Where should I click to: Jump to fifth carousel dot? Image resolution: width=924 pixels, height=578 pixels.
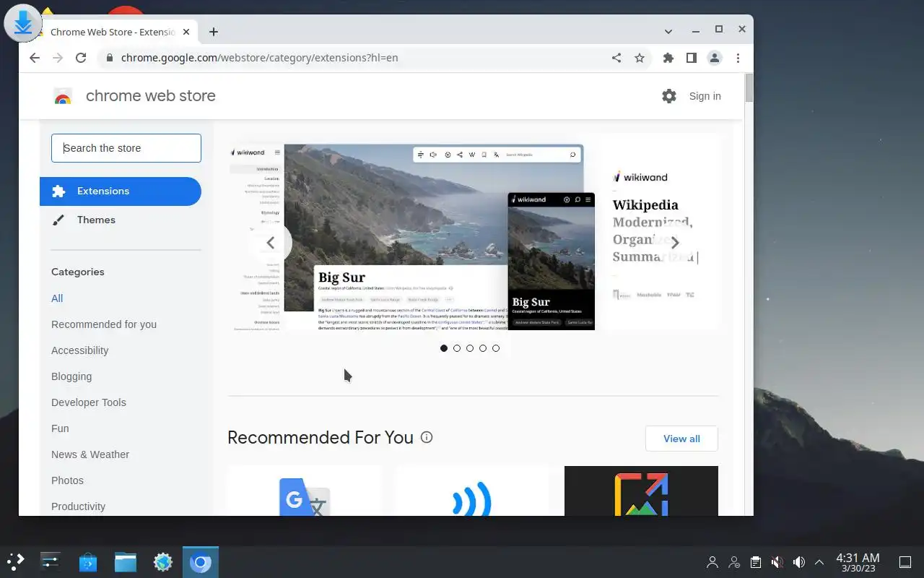[496, 348]
